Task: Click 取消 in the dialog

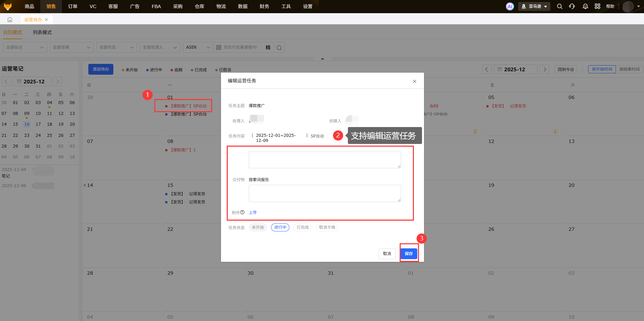Action: point(387,254)
